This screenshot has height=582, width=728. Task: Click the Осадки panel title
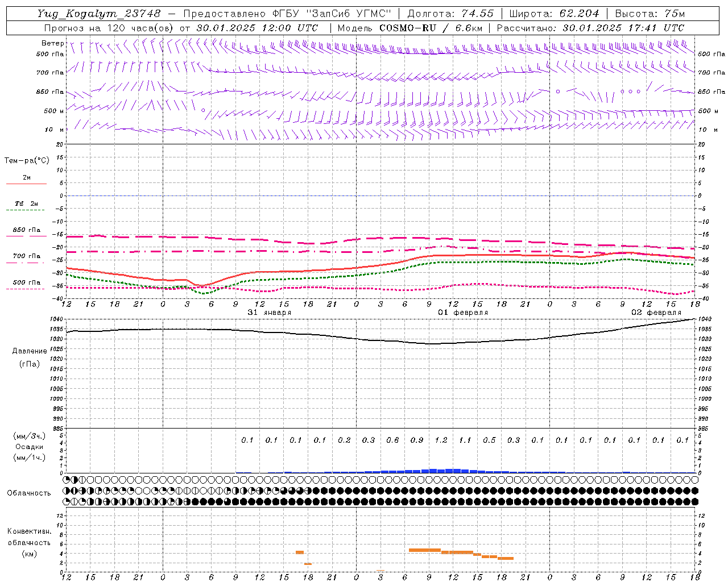pyautogui.click(x=30, y=447)
